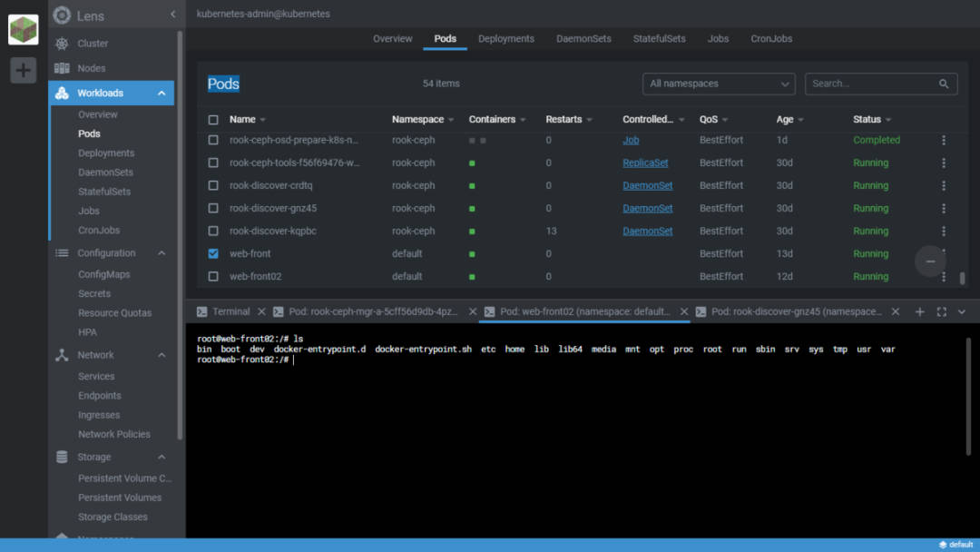Open DaemonSet link for rook-discover-crdtq
980x552 pixels.
pyautogui.click(x=648, y=186)
